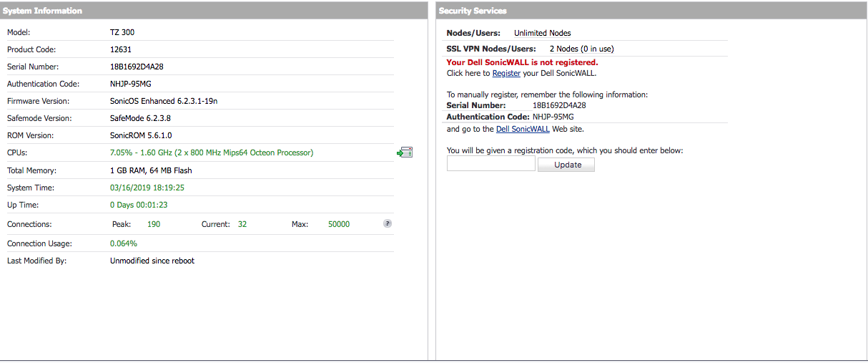Select authentication code in System Information panel

click(x=130, y=84)
